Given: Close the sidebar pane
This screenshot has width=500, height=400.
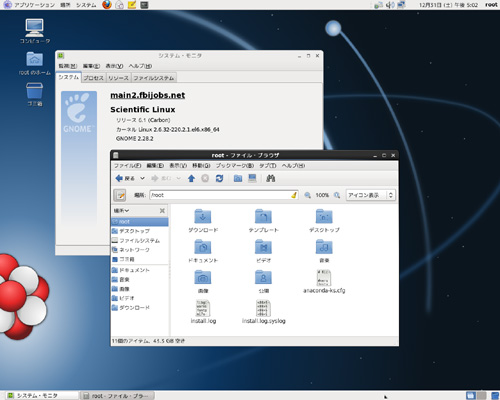Looking at the screenshot, I should click(162, 211).
